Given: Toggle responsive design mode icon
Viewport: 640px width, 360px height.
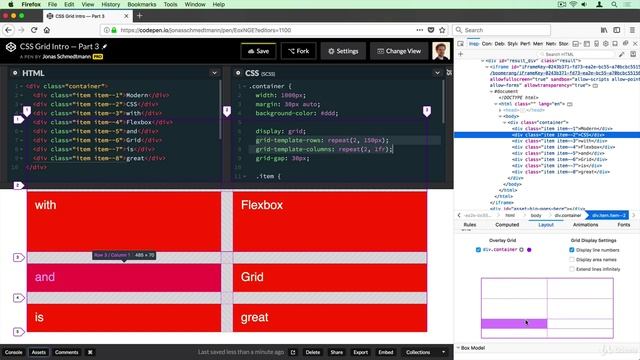Looking at the screenshot, I should [596, 44].
